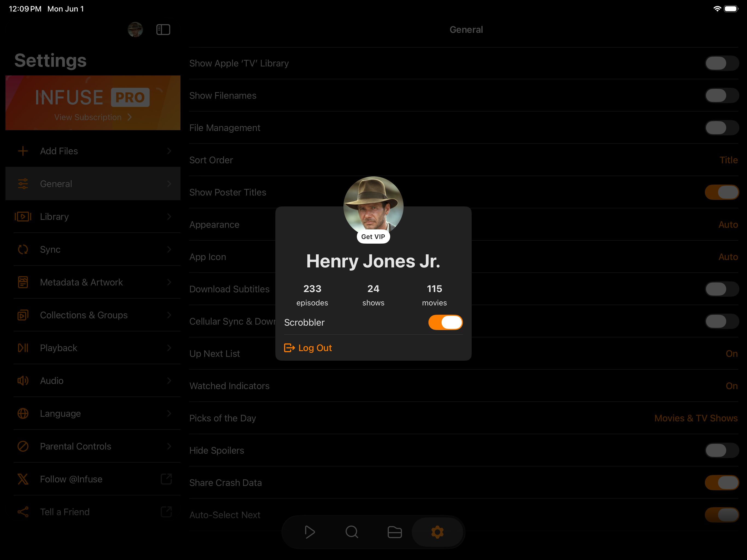The image size is (747, 560).
Task: Select the settings gear tab in bottom bar
Action: click(437, 532)
